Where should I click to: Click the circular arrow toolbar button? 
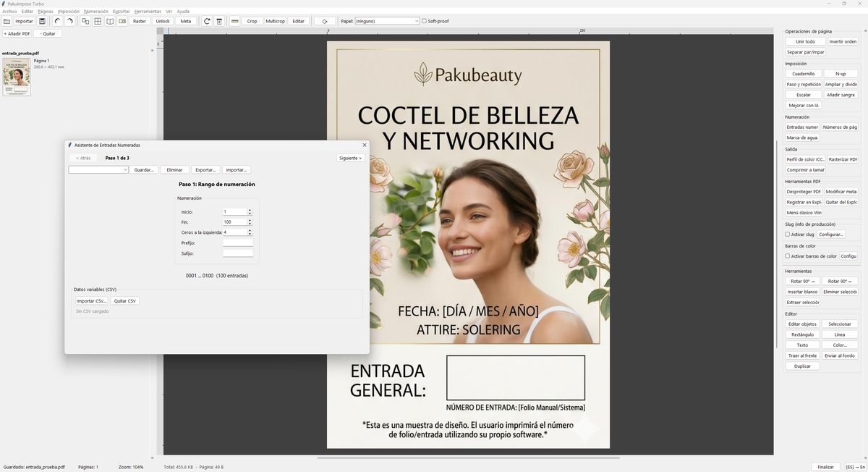coord(325,21)
